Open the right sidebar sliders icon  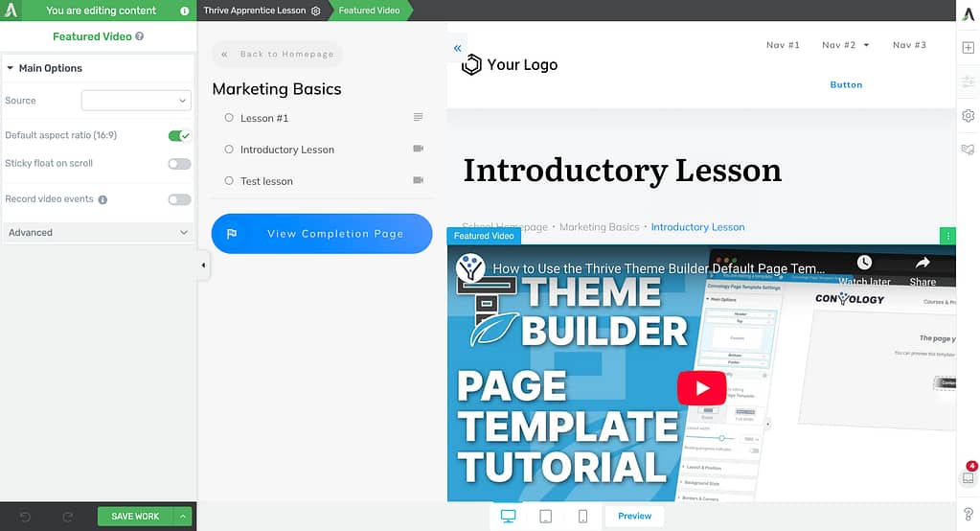pyautogui.click(x=969, y=81)
